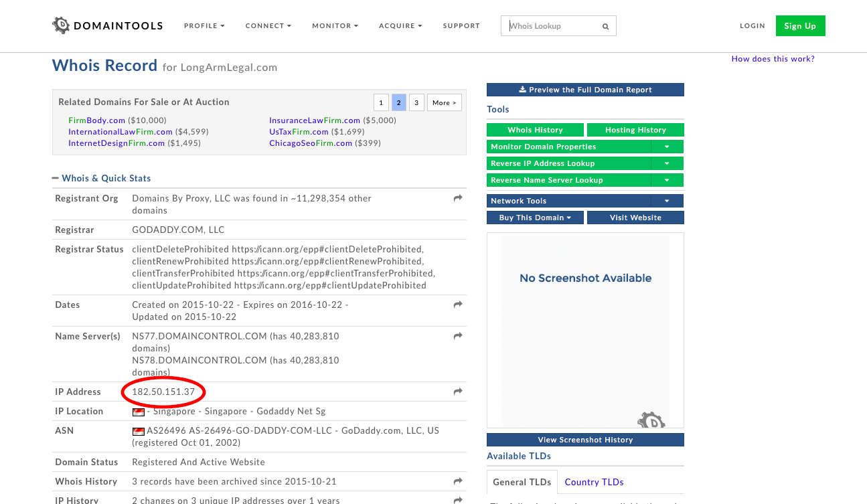Open the InsuranceLawFirm.com listing
The image size is (867, 504).
coord(315,120)
